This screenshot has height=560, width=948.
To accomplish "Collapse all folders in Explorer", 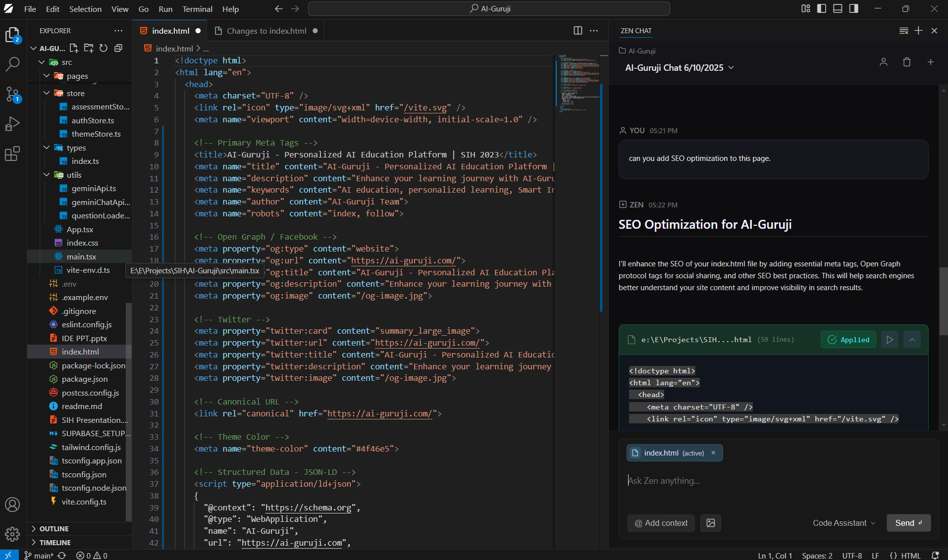I will coord(118,48).
